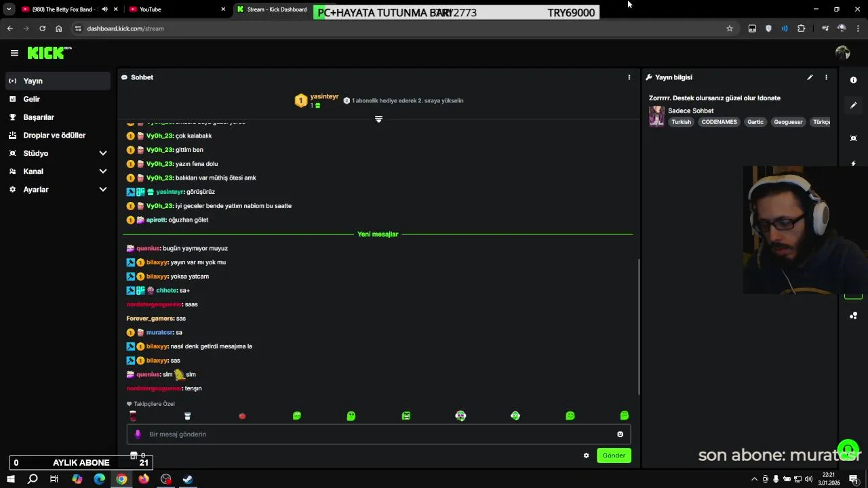Open Firefox from taskbar
868x488 pixels.
[144, 479]
